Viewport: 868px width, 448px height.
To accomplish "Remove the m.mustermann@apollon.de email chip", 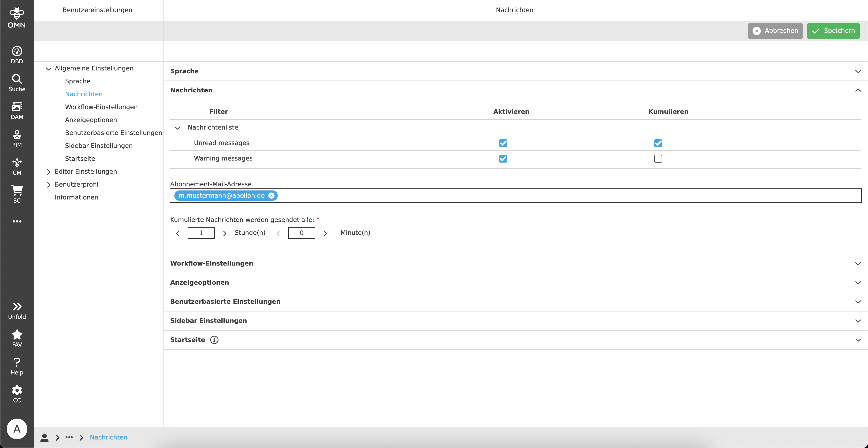I will tap(271, 196).
